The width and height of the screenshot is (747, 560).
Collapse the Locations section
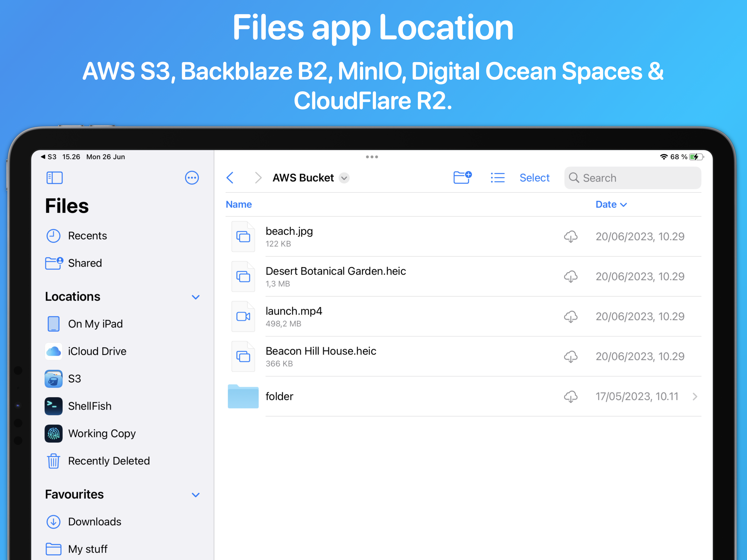pos(195,297)
